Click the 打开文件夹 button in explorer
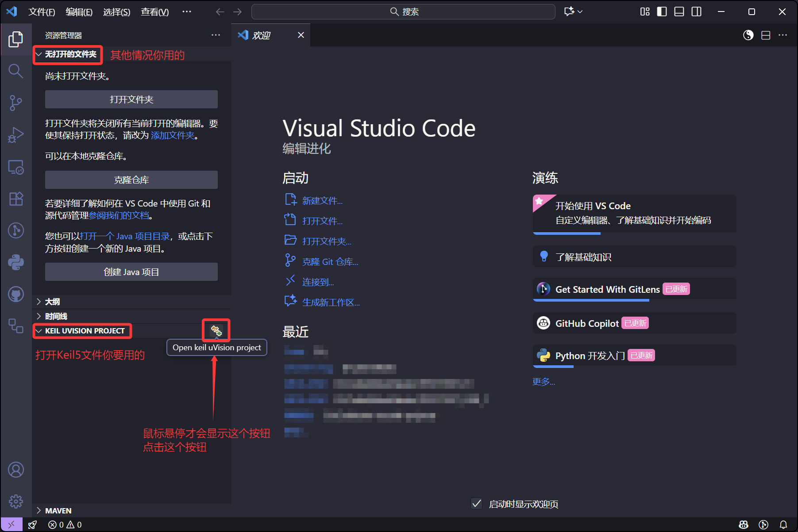The image size is (798, 532). point(131,100)
